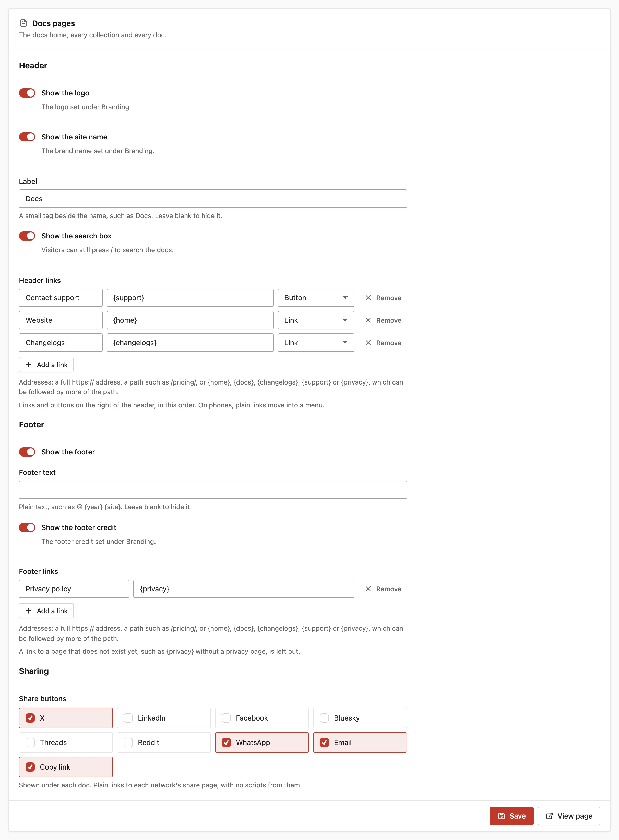The height and width of the screenshot is (840, 619).
Task: Click the Label field containing Docs
Action: click(x=213, y=199)
